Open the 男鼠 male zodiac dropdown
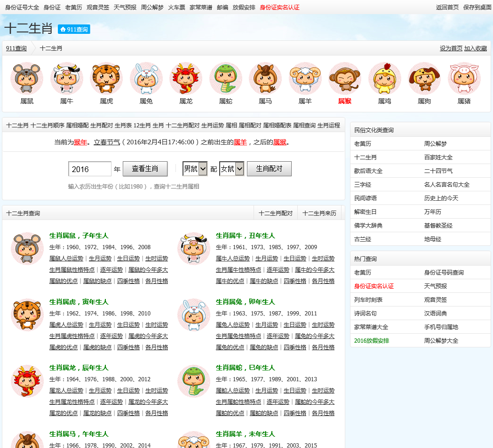Viewport: 493px width, 448px height. click(195, 169)
